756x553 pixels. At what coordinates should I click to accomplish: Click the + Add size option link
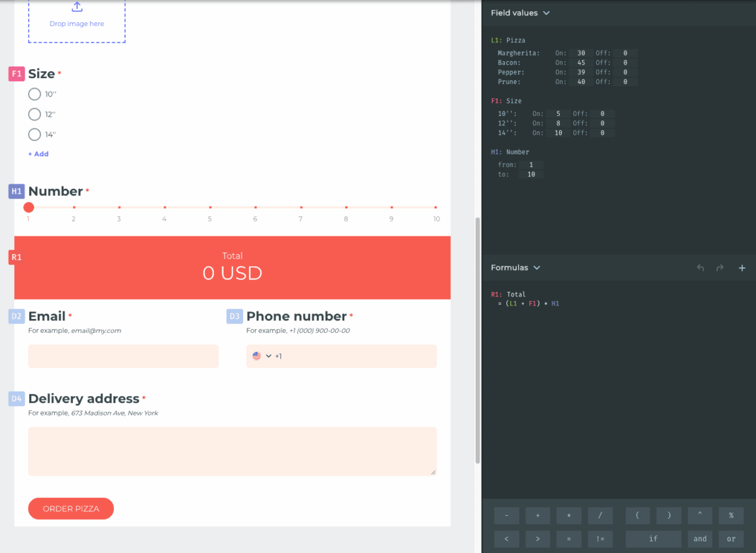pyautogui.click(x=38, y=154)
